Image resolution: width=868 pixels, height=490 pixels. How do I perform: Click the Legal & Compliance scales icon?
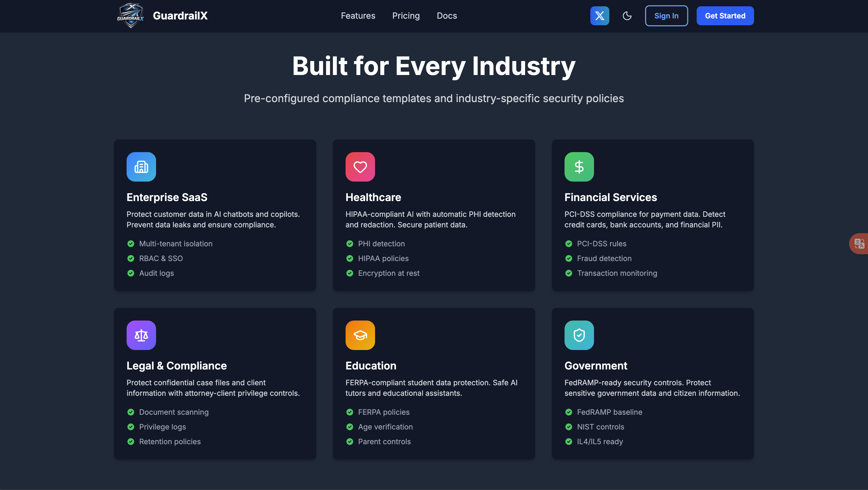click(x=141, y=335)
